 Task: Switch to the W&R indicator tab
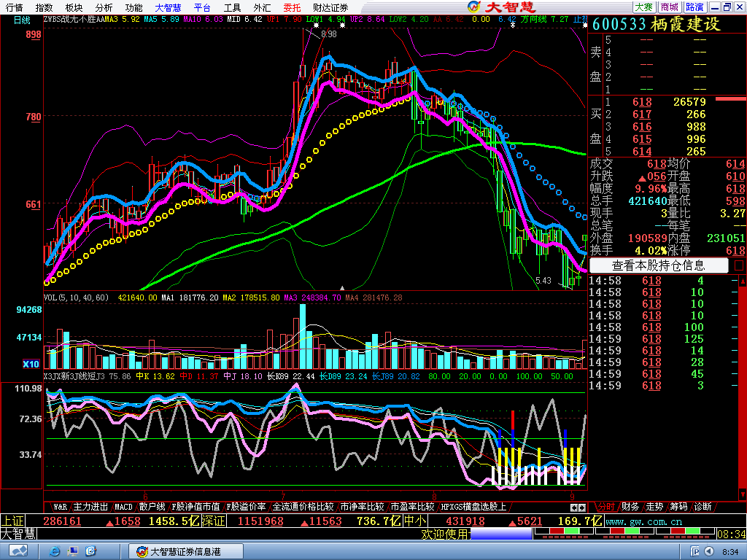click(x=60, y=507)
